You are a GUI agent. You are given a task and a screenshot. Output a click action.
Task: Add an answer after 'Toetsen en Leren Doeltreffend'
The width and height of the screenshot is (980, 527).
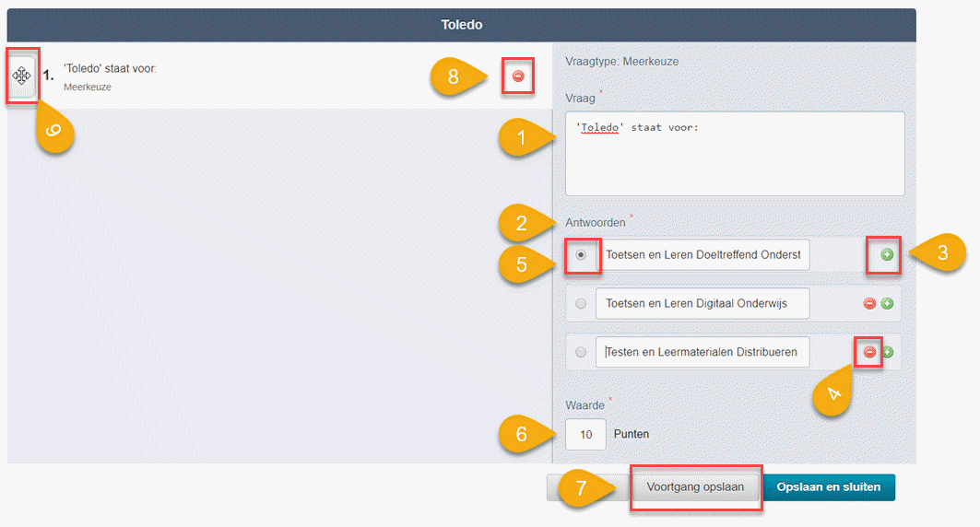887,255
